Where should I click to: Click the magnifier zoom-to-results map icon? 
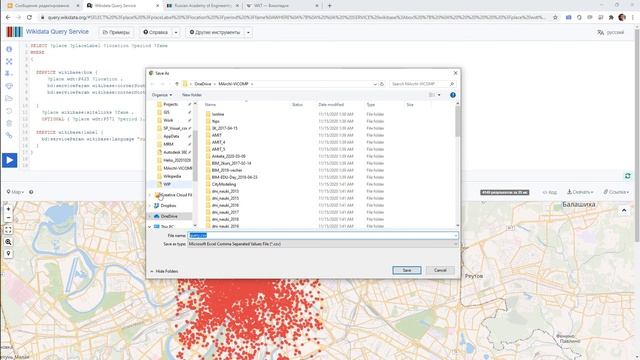(x=8, y=242)
